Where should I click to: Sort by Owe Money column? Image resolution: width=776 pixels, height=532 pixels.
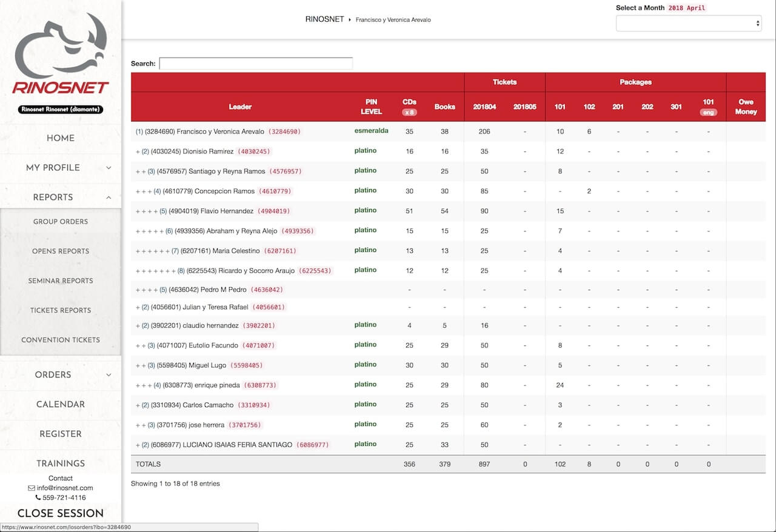click(746, 107)
